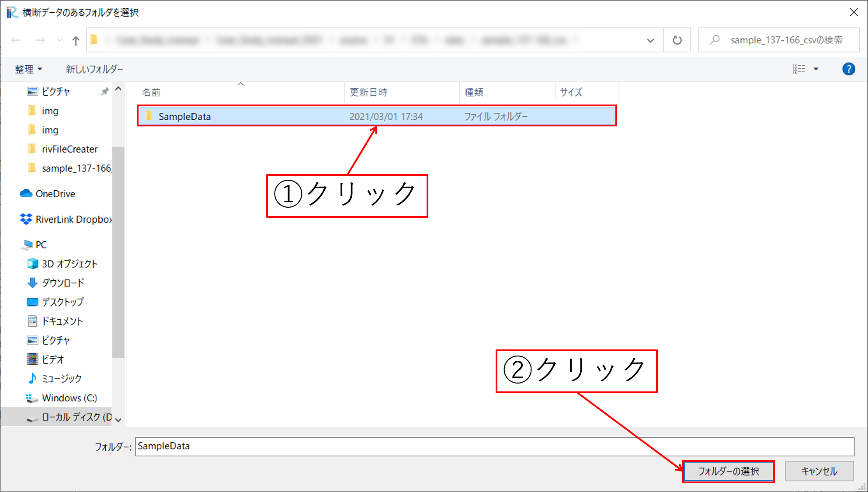Viewport: 868px width, 492px height.
Task: Select the SampleData folder icon
Action: [149, 116]
